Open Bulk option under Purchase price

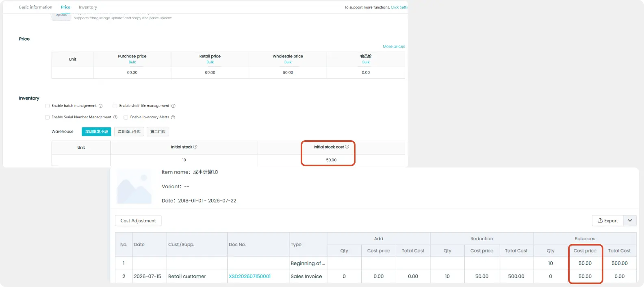coord(132,62)
